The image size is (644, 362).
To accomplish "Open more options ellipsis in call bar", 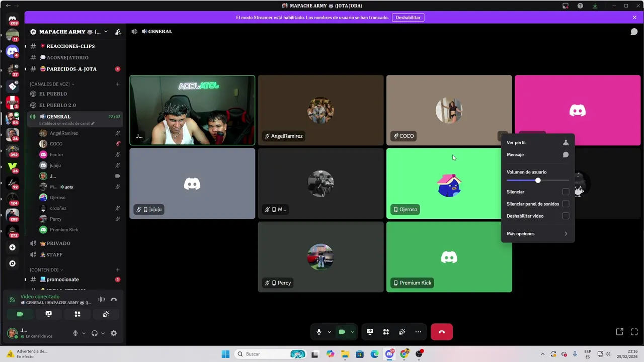I will coord(418,332).
